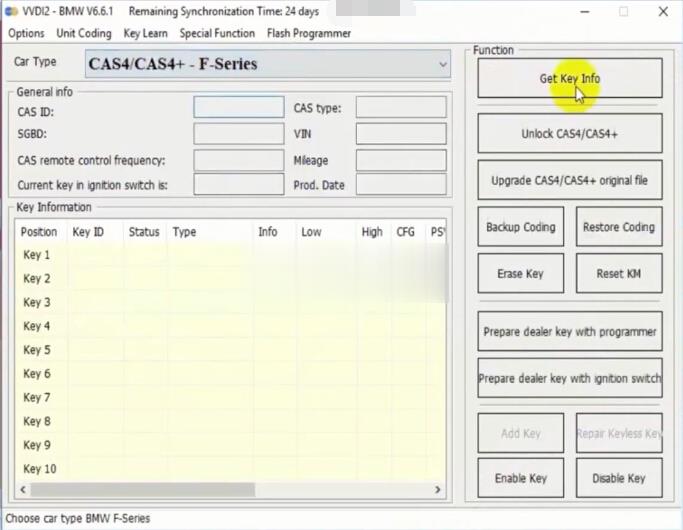The height and width of the screenshot is (530, 683).
Task: Minimize the VVDI2 window
Action: [x=585, y=12]
